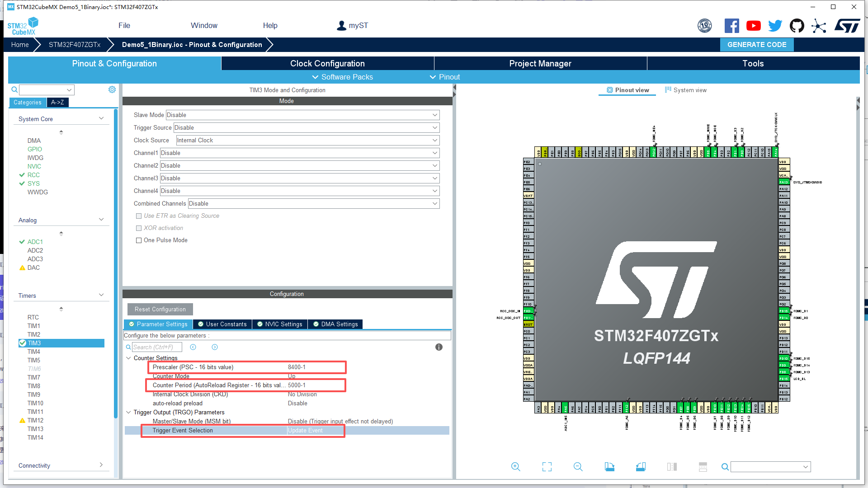Click the fit-to-screen frame icon
Image resolution: width=868 pixels, height=488 pixels.
[547, 467]
